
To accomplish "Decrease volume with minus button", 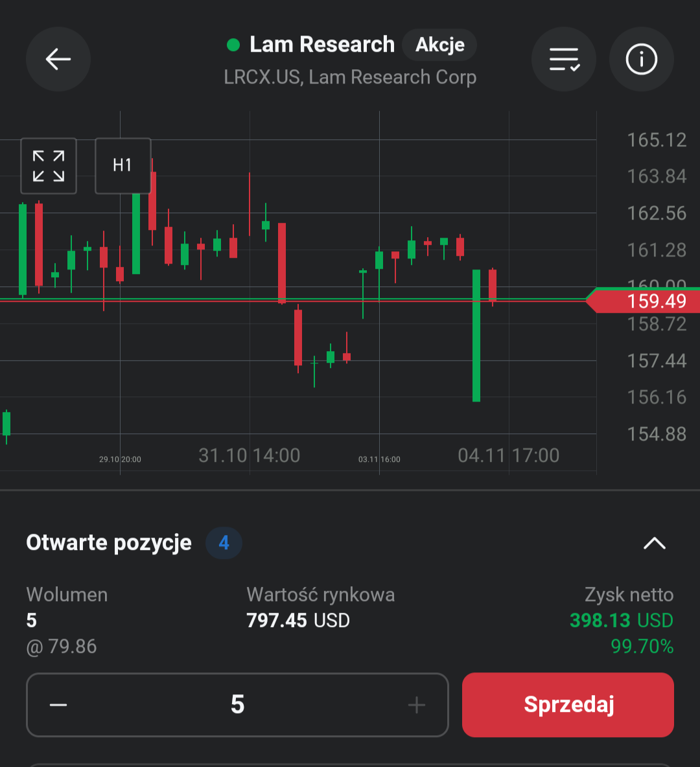I will click(58, 705).
